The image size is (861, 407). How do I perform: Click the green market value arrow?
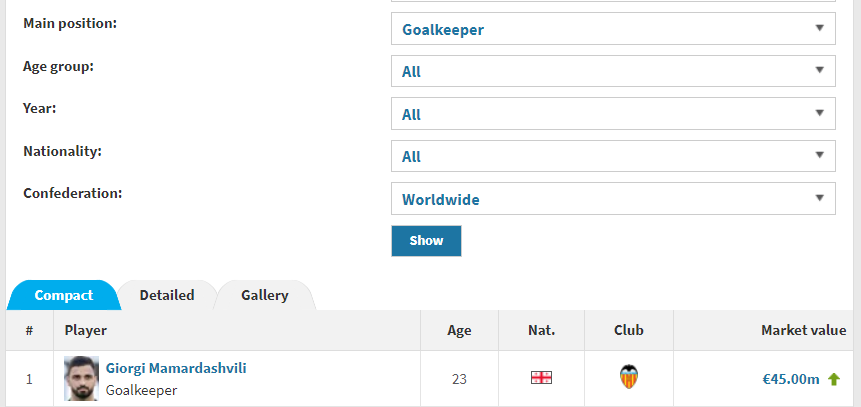[x=834, y=379]
